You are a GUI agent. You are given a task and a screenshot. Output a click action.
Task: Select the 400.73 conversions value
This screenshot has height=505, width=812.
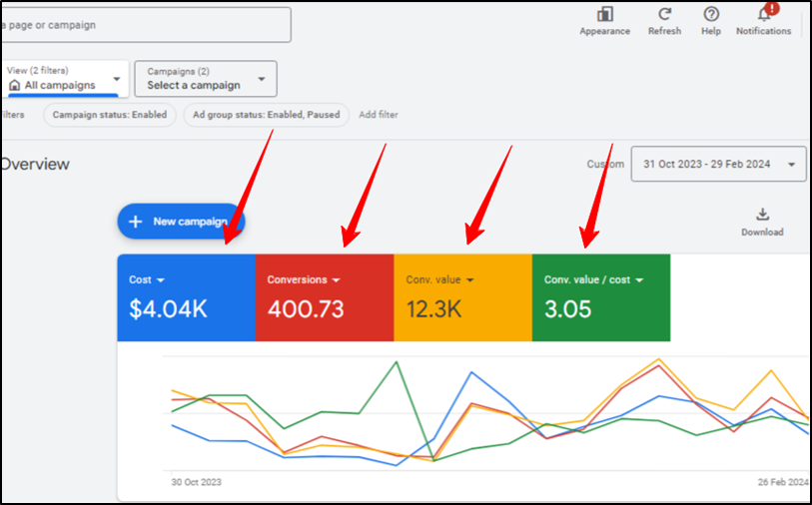point(306,309)
